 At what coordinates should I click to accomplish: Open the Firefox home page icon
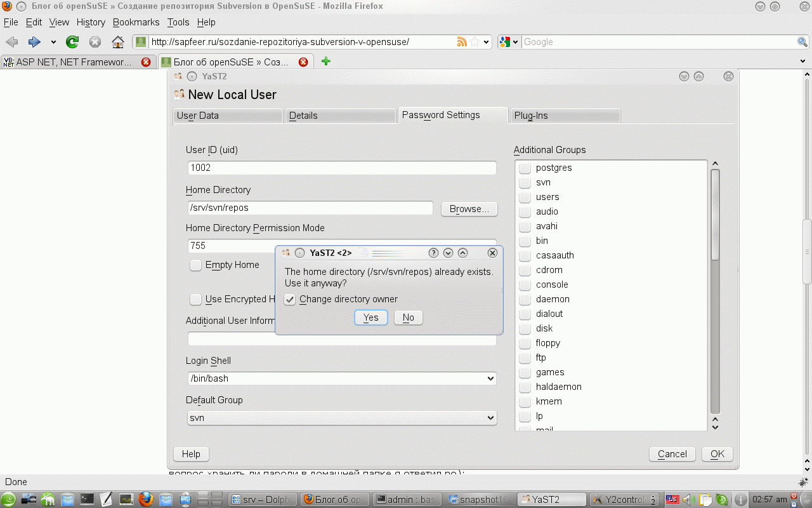[118, 42]
